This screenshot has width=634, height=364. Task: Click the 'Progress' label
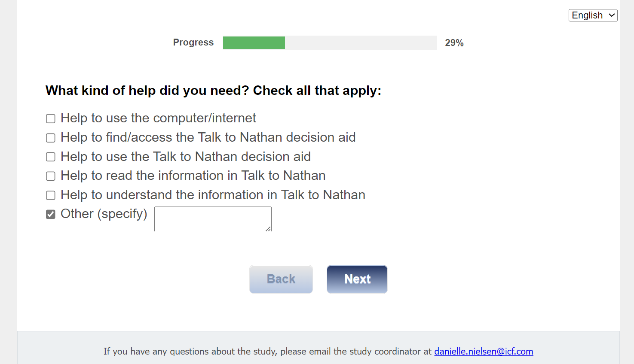pyautogui.click(x=193, y=42)
